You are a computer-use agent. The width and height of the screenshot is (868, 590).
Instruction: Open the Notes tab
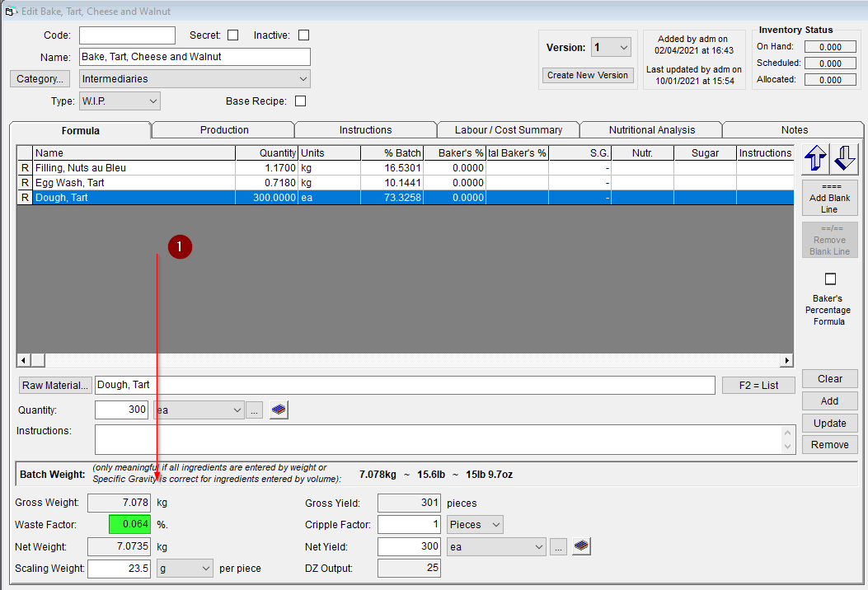[795, 129]
